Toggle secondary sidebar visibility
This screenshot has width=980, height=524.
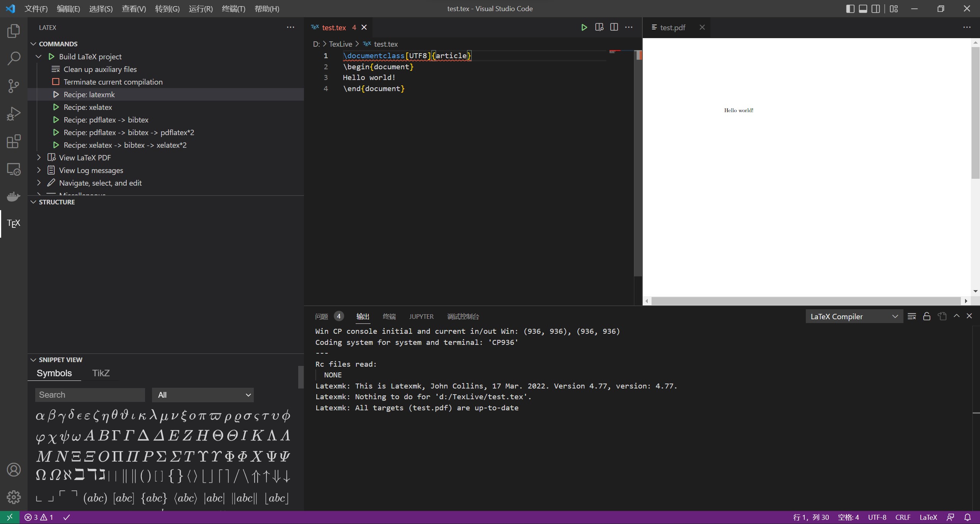click(875, 8)
